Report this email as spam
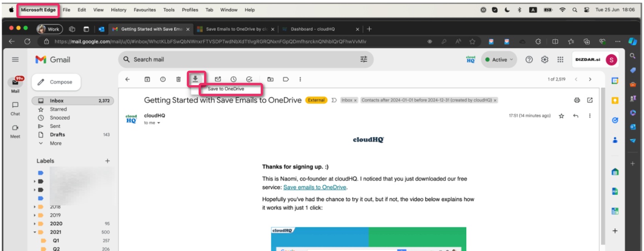Image resolution: width=644 pixels, height=251 pixels. (x=163, y=79)
